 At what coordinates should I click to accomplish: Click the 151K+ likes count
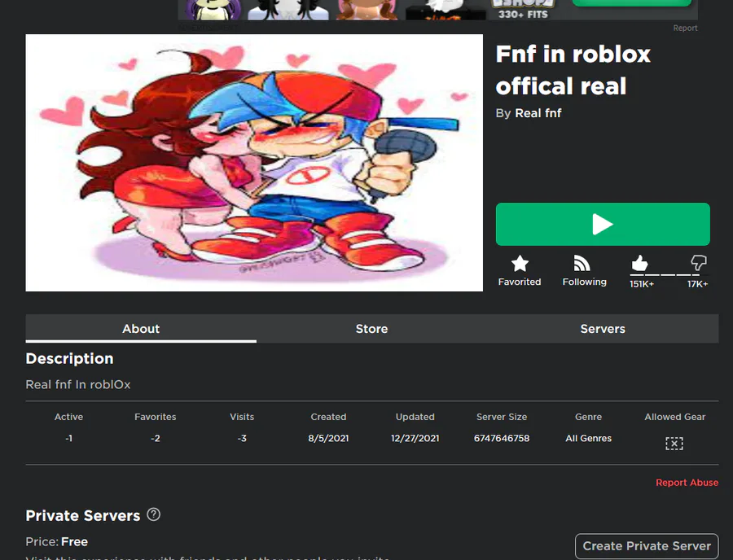[x=642, y=284]
